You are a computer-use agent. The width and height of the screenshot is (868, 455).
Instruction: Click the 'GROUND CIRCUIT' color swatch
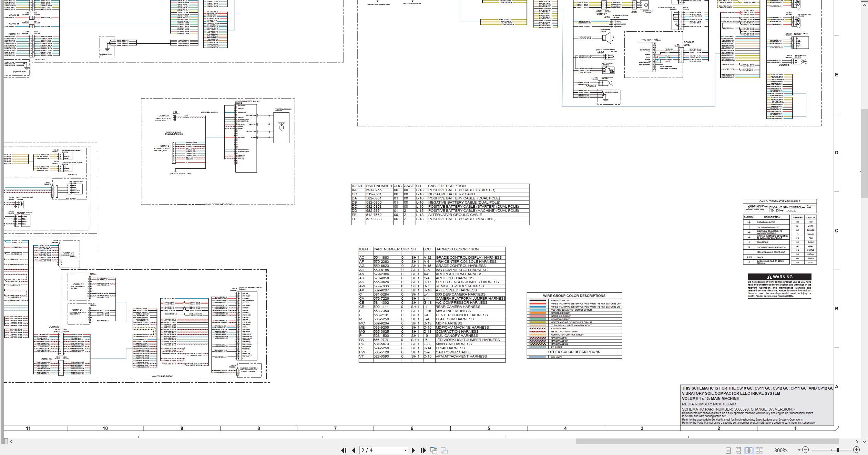538,301
